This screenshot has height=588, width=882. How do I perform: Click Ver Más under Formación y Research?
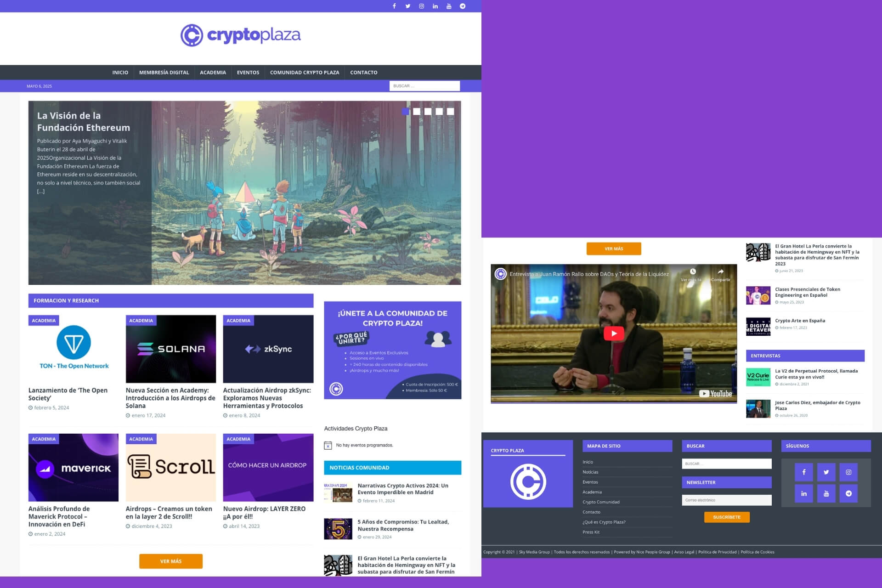[171, 561]
